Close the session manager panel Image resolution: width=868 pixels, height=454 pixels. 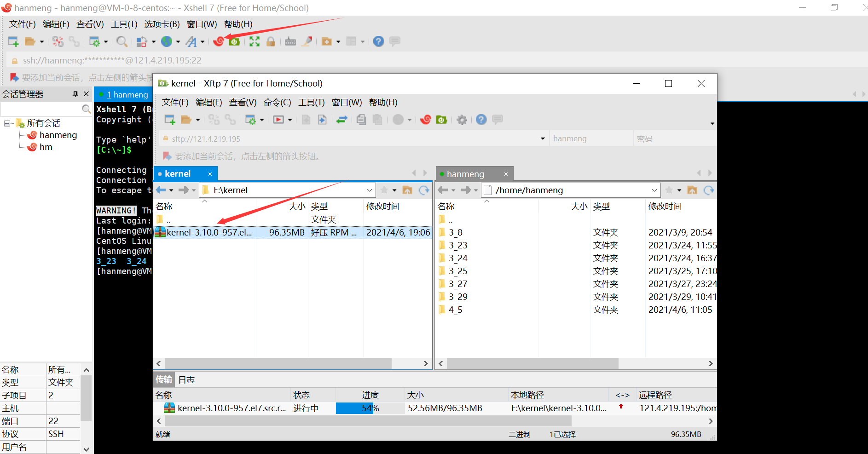point(86,94)
